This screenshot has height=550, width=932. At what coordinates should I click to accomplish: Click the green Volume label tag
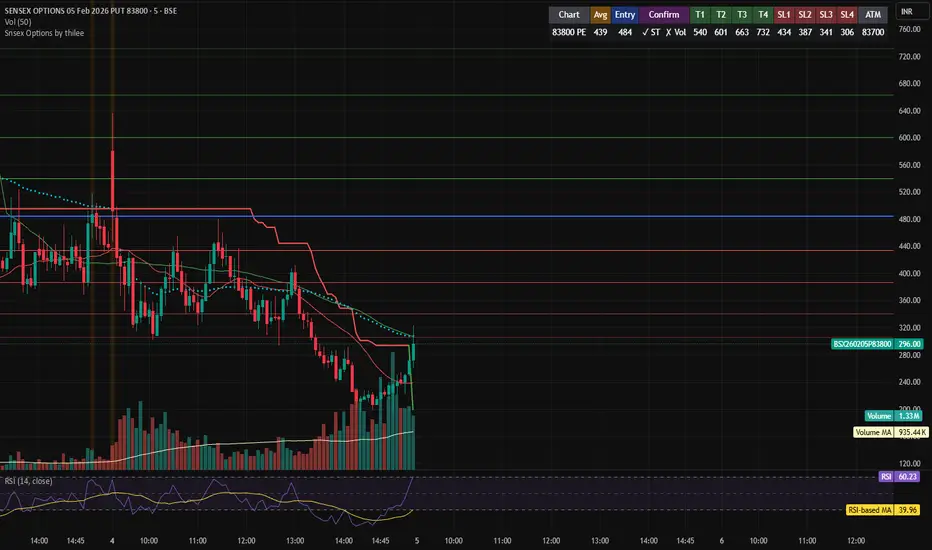[x=879, y=416]
